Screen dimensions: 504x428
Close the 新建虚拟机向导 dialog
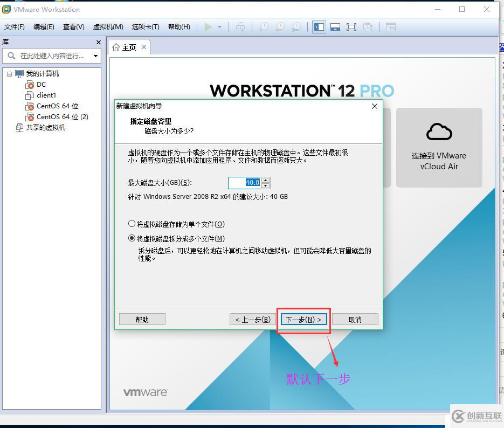tap(375, 106)
